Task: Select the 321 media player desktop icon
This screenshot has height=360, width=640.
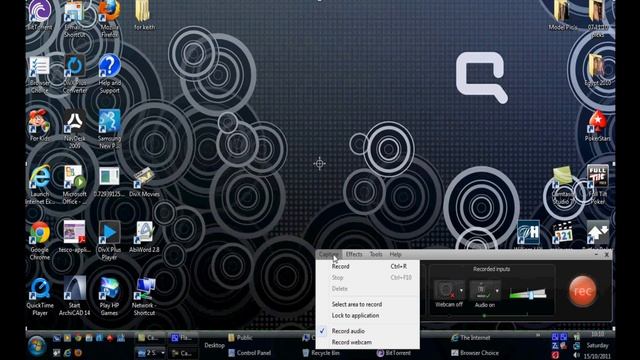Action: click(x=562, y=233)
